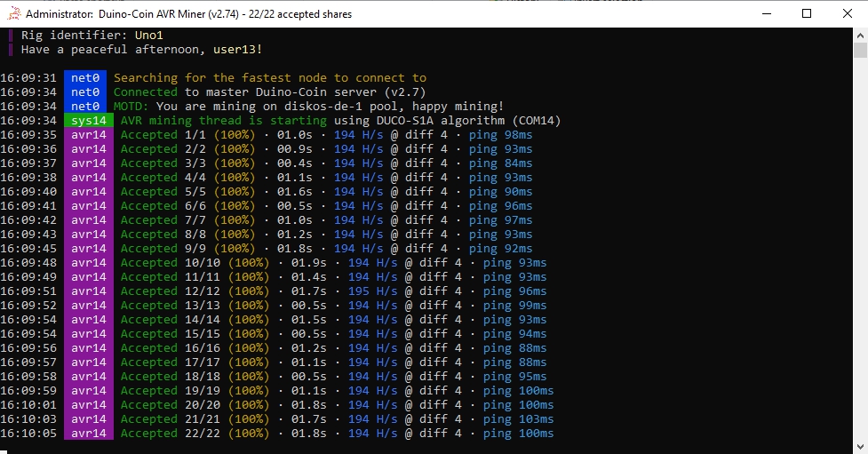Screen dimensions: 868x454
Task: Click the net0 tag beside 'Connected to master'
Action: [x=85, y=92]
